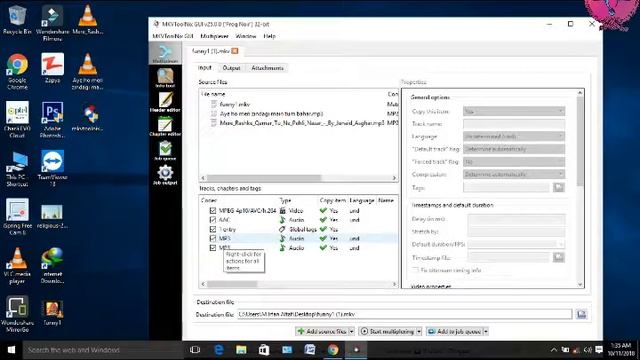Click into the Destination file path field

pyautogui.click(x=404, y=314)
